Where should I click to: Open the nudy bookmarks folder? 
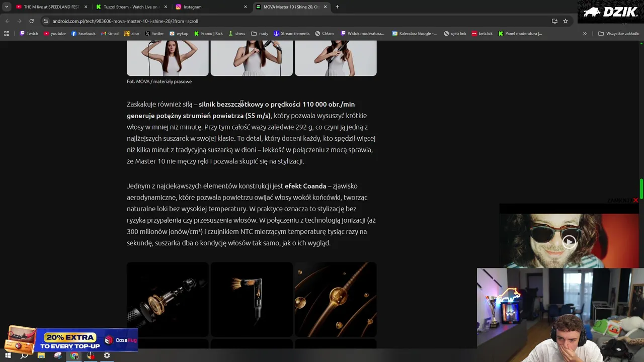[260, 34]
